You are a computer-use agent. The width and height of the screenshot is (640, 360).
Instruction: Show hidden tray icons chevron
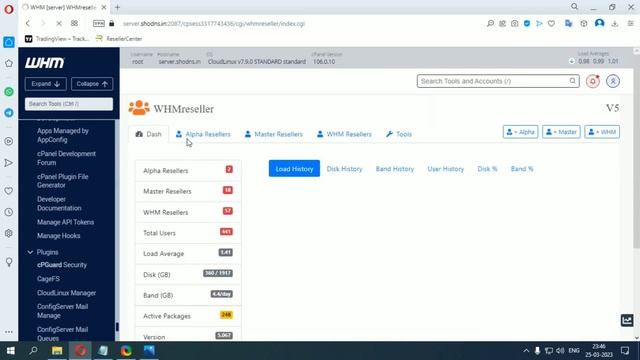526,351
